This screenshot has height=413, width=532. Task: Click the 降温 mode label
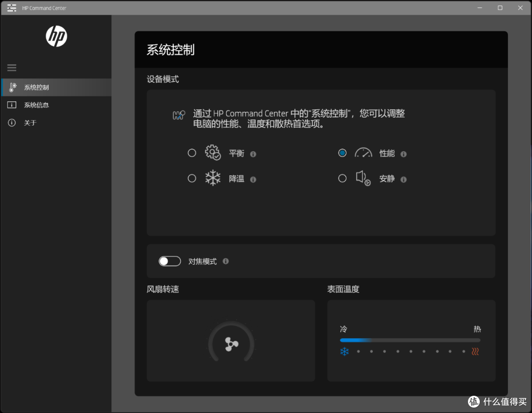point(236,179)
